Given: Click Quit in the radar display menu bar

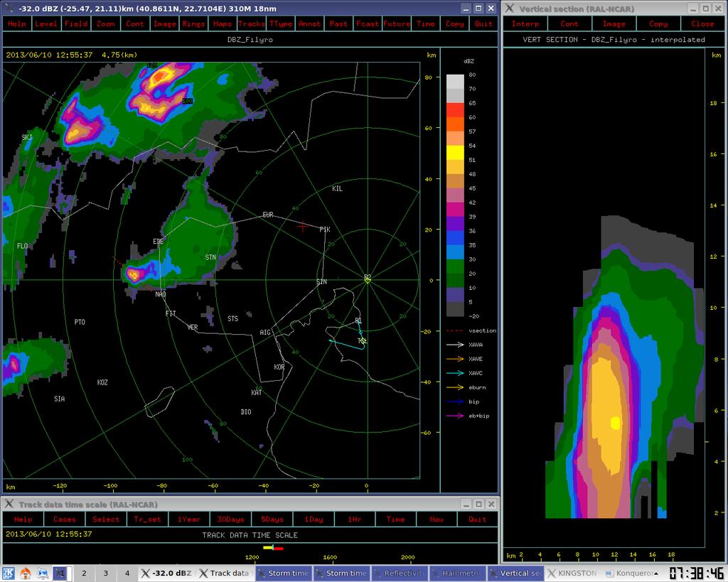Looking at the screenshot, I should [x=483, y=23].
